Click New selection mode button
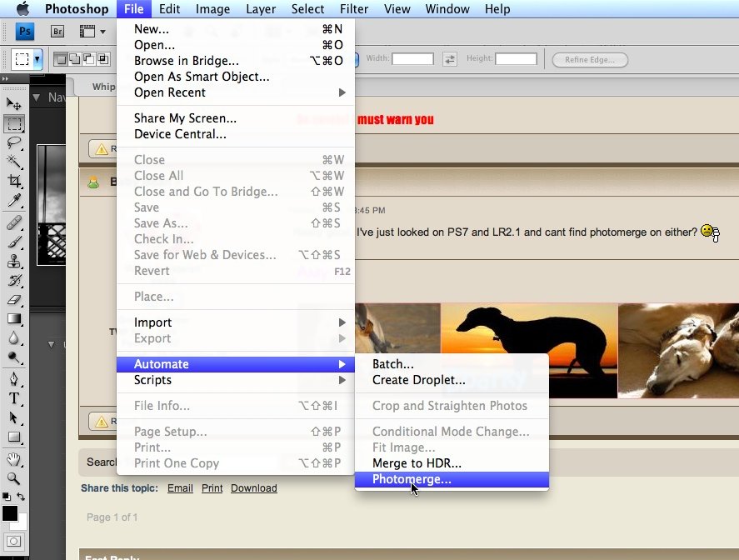The height and width of the screenshot is (560, 739). click(x=60, y=59)
